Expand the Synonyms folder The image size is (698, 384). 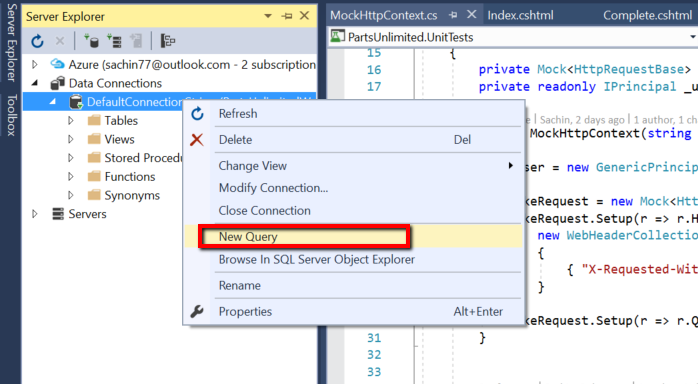coord(71,195)
